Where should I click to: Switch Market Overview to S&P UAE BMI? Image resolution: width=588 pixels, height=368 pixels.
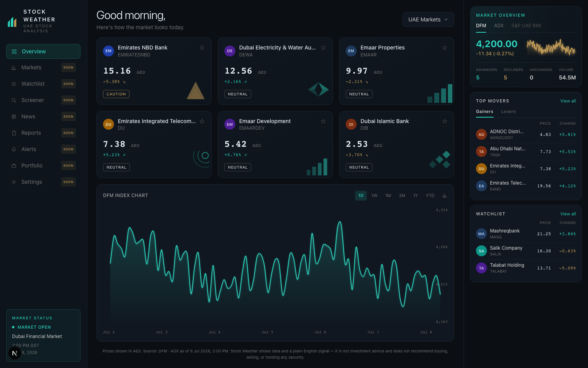coord(526,26)
